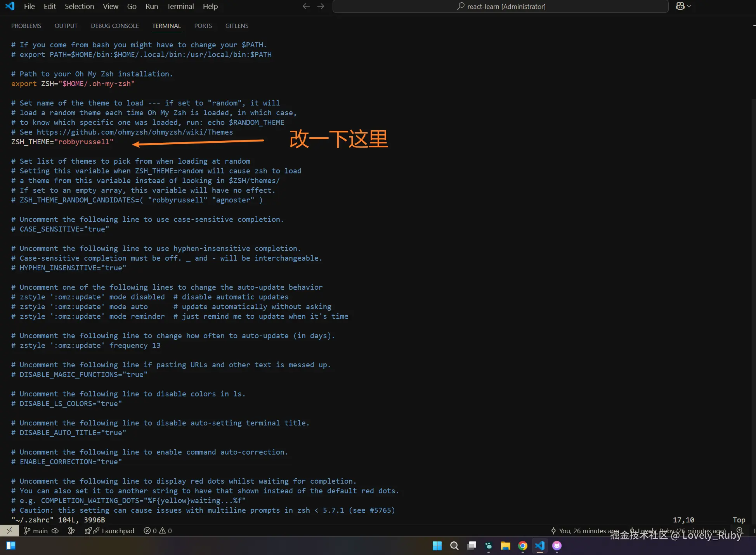Click the publish to cloud sync icon
The image size is (756, 555).
tap(55, 531)
